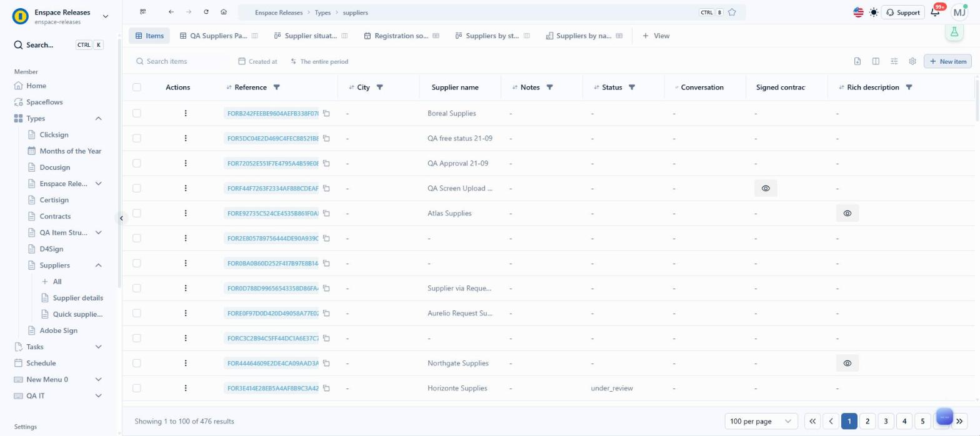Export items using the file icon in toolbar
The height and width of the screenshot is (436, 980).
[857, 61]
